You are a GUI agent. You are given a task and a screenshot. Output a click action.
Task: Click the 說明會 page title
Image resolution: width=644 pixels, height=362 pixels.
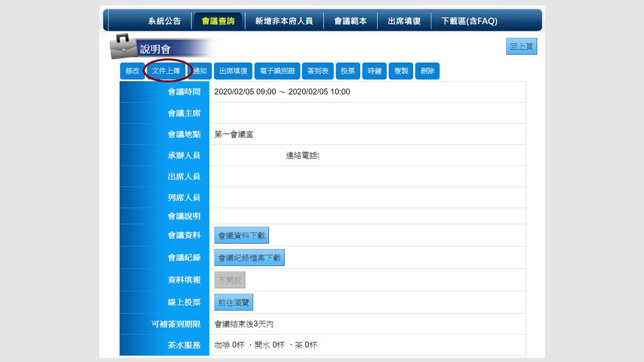(155, 49)
